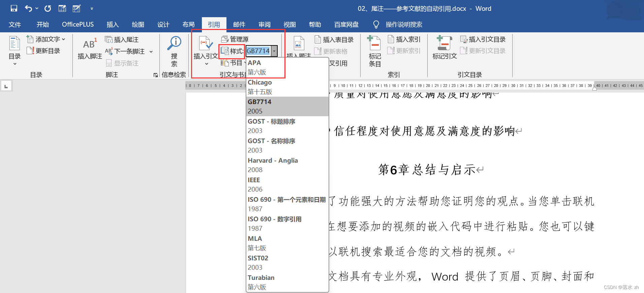The width and height of the screenshot is (644, 293).
Task: Open Manage Sources (管理源)
Action: pyautogui.click(x=235, y=39)
